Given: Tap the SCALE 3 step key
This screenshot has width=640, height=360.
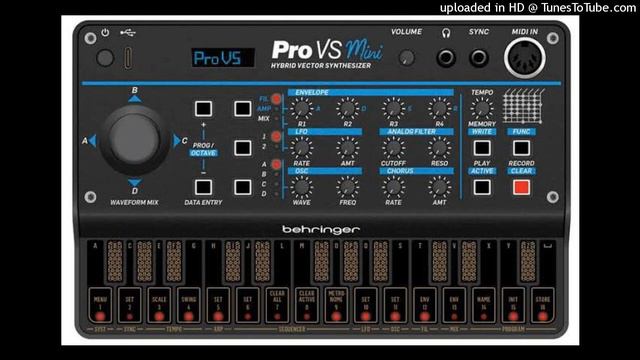Looking at the screenshot, I should click(x=159, y=305).
